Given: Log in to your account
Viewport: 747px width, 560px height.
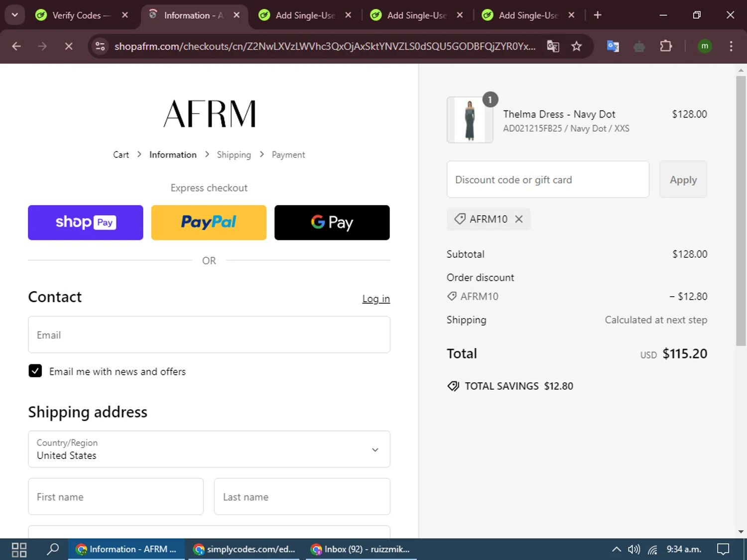Looking at the screenshot, I should pyautogui.click(x=376, y=299).
